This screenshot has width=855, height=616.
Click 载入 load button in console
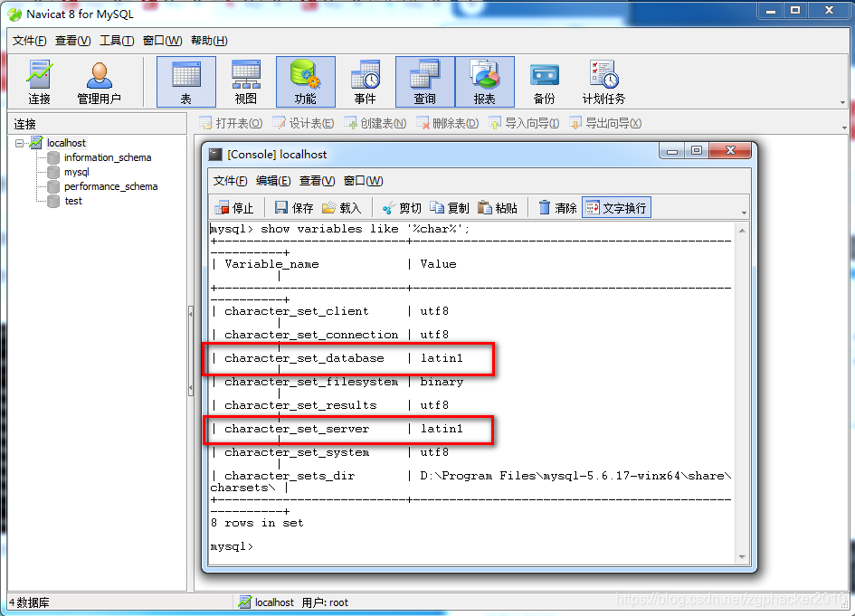point(342,208)
